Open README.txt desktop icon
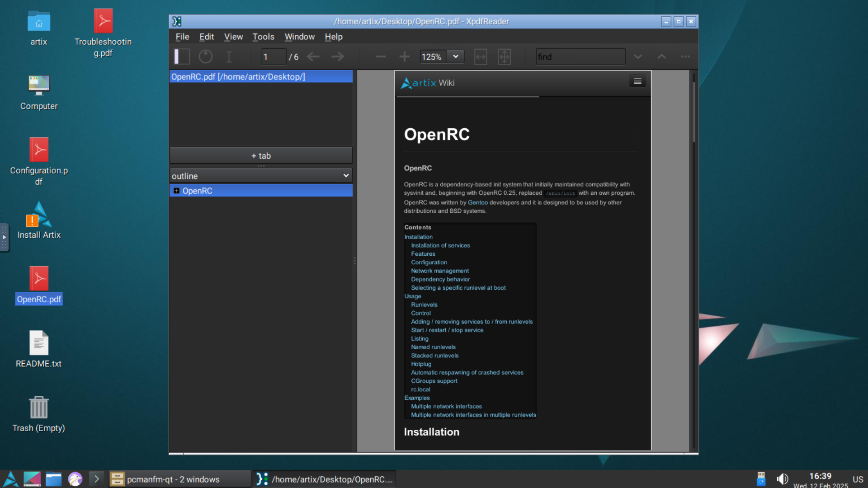Viewport: 868px width, 488px height. [x=39, y=349]
